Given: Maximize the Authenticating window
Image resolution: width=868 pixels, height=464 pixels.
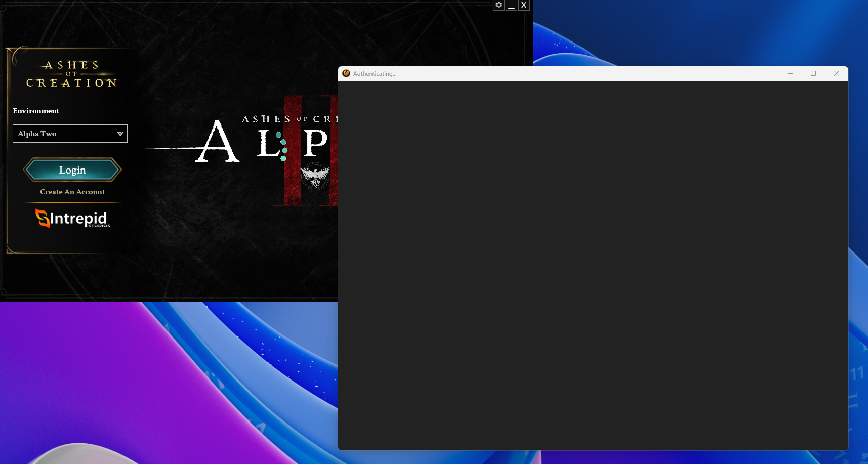Looking at the screenshot, I should tap(813, 73).
